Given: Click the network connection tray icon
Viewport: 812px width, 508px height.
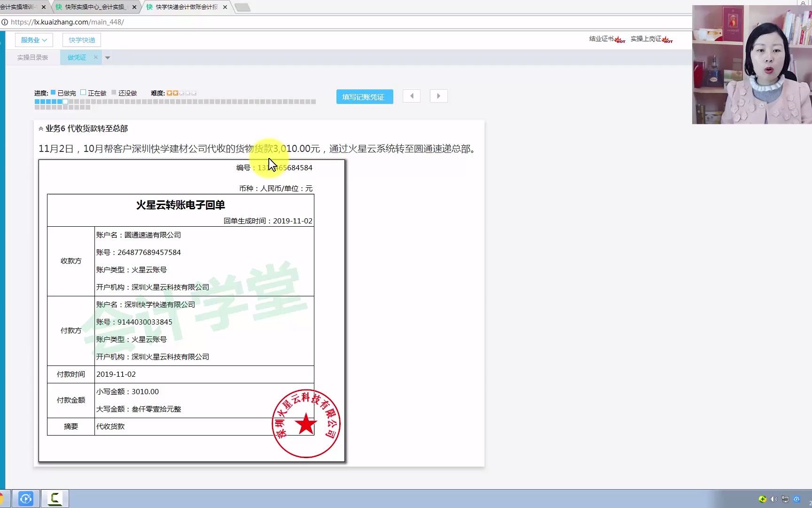Looking at the screenshot, I should 785,499.
